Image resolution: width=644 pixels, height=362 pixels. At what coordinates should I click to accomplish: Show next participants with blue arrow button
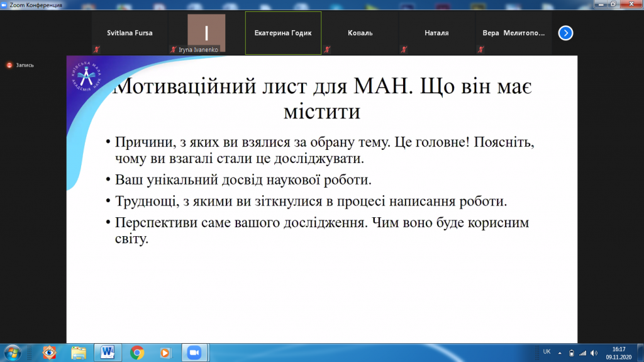[565, 33]
